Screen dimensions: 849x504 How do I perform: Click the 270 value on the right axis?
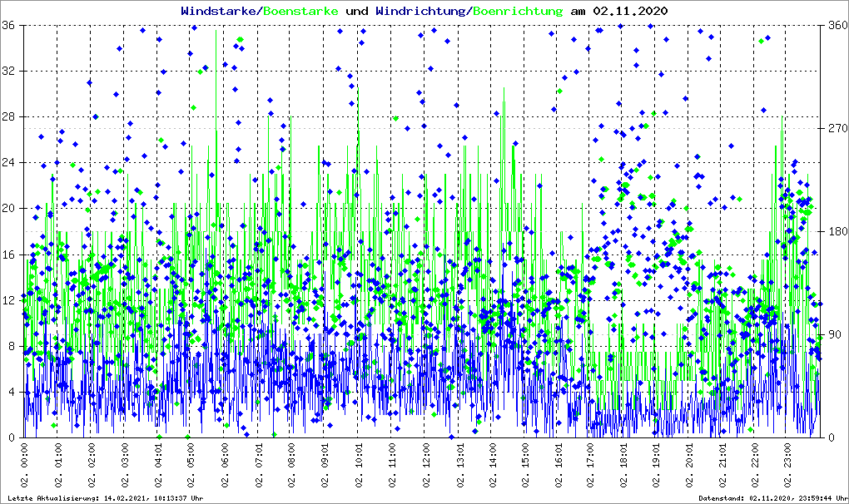[x=836, y=129]
